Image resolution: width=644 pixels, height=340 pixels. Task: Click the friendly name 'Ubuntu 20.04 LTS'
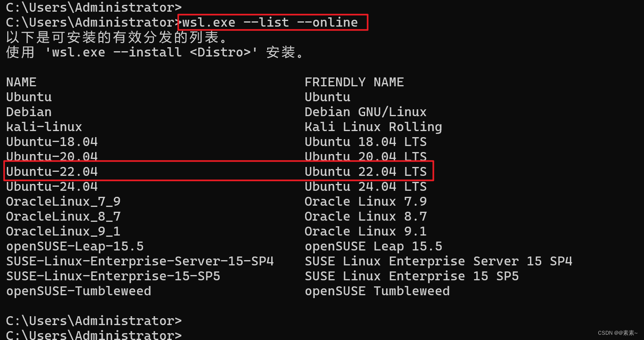(366, 156)
